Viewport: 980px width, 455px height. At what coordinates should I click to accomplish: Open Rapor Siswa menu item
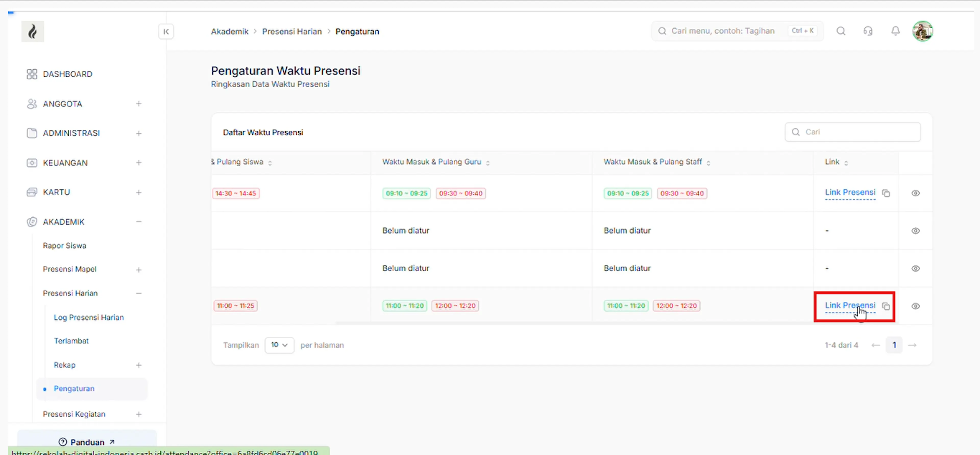[64, 246]
